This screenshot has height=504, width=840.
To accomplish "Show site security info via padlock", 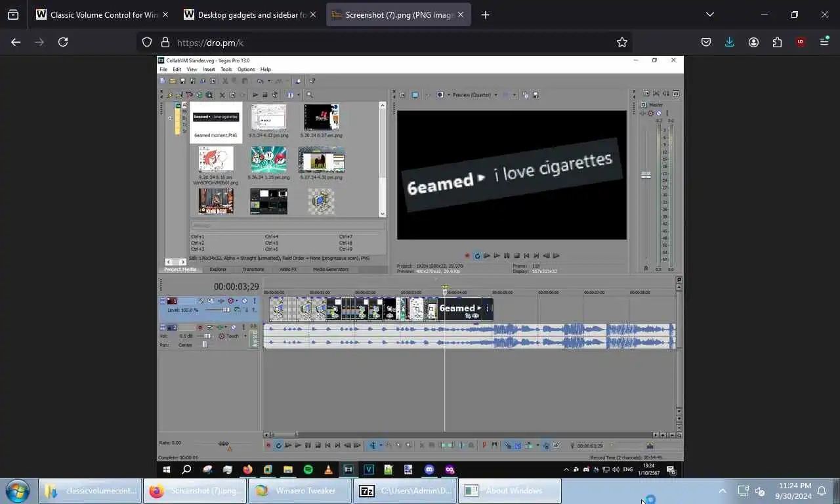I will [165, 42].
